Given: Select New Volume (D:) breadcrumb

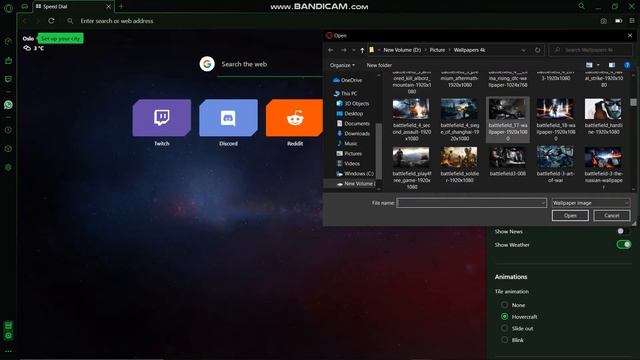Looking at the screenshot, I should (402, 50).
